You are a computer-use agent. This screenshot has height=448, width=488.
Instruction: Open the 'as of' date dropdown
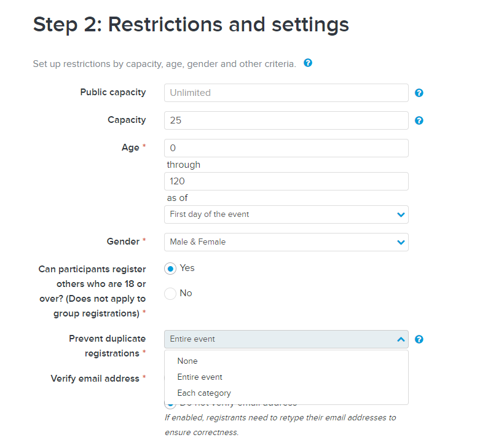pos(286,214)
